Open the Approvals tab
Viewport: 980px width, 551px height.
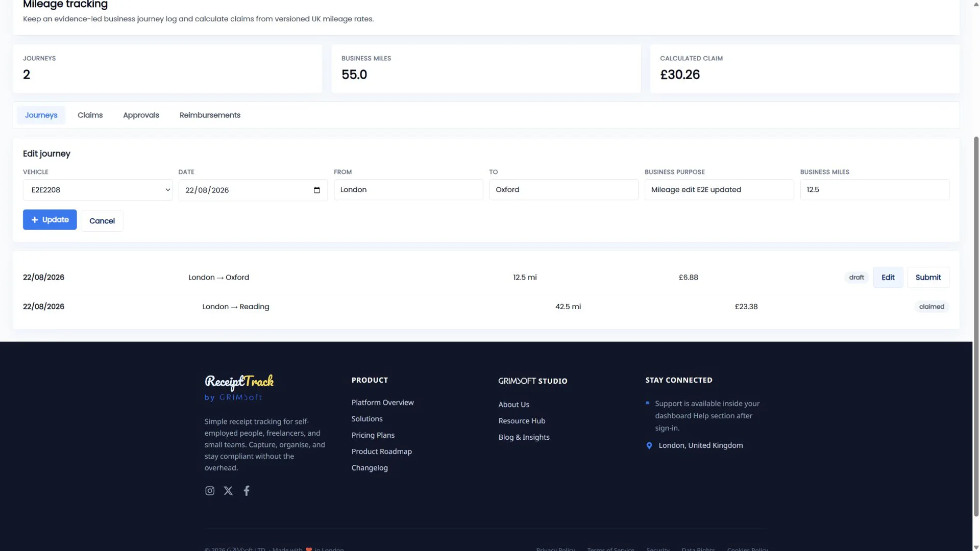(141, 115)
